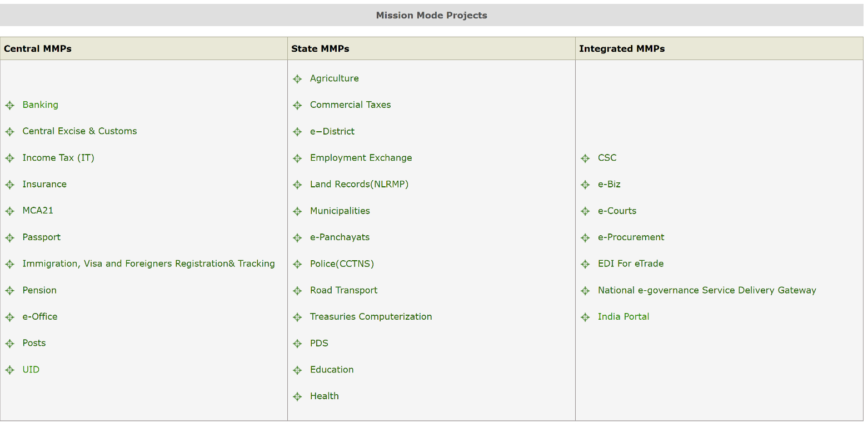The height and width of the screenshot is (422, 868).
Task: Click the bullet icon beside Central Excise & Customs
Action: [x=9, y=132]
